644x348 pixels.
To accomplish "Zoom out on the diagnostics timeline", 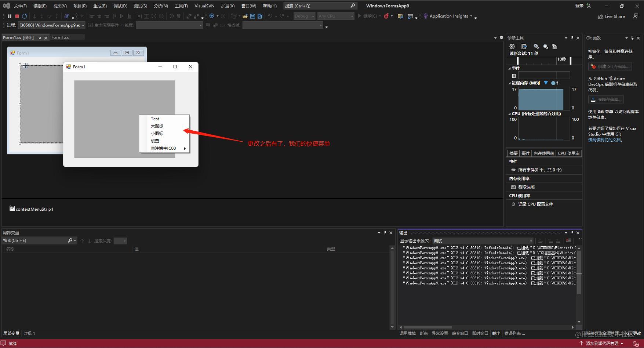I will point(546,47).
